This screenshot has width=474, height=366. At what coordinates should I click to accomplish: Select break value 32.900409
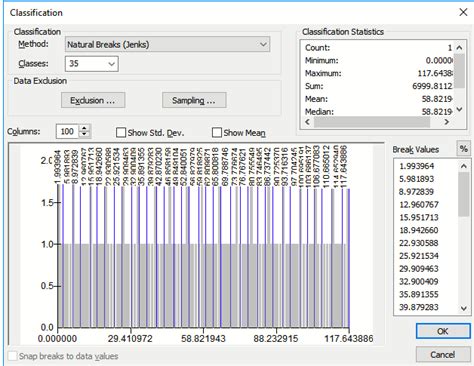pyautogui.click(x=419, y=281)
